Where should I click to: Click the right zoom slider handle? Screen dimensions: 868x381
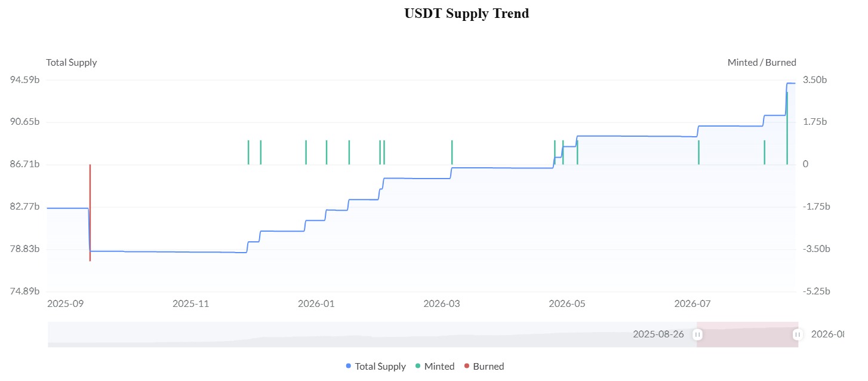798,334
